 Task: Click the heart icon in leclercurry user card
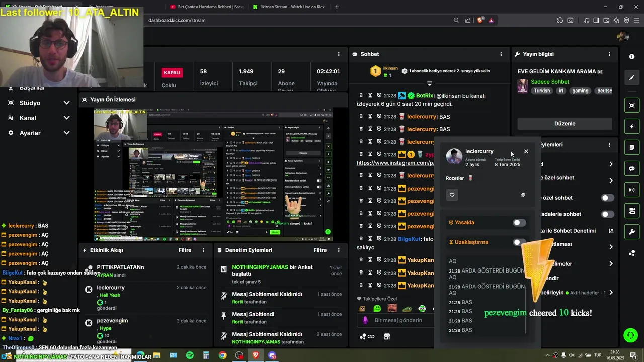pyautogui.click(x=452, y=195)
